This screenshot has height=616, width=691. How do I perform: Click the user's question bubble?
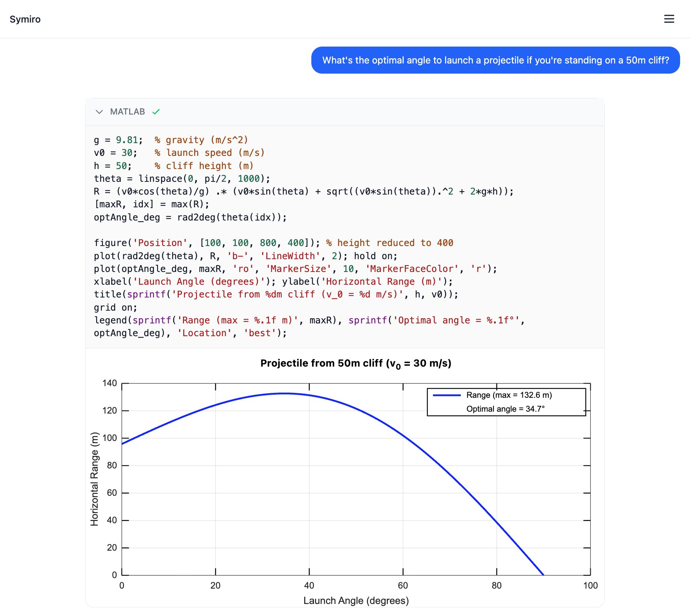pos(496,60)
